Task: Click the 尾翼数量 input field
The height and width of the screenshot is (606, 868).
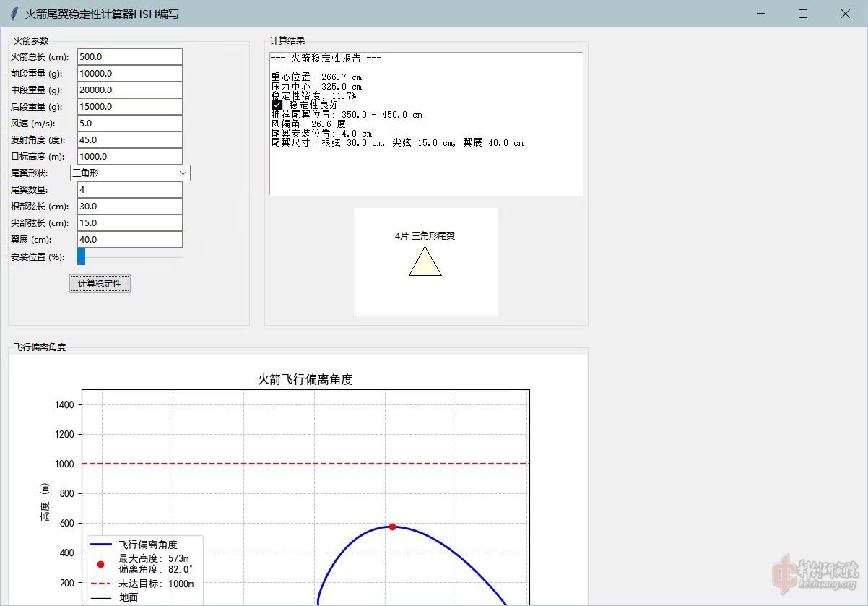Action: (x=130, y=190)
